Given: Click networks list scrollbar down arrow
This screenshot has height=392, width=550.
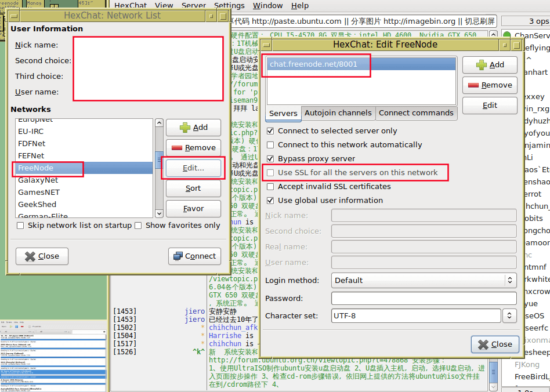Looking at the screenshot, I should pyautogui.click(x=159, y=213).
